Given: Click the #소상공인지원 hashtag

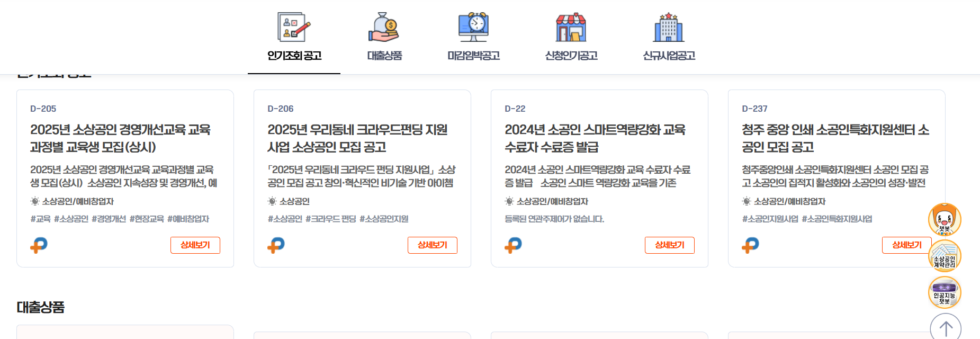Looking at the screenshot, I should coord(384,219).
